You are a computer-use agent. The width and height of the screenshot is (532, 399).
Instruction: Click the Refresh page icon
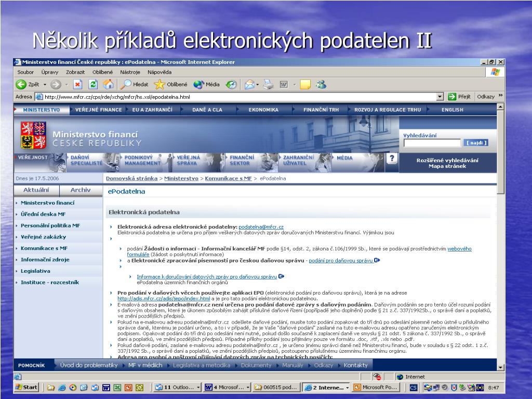(x=93, y=85)
